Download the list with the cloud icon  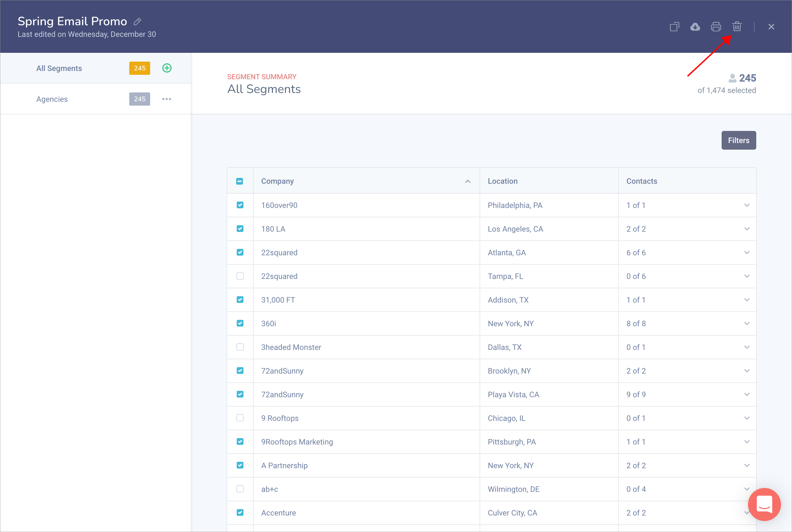[695, 27]
